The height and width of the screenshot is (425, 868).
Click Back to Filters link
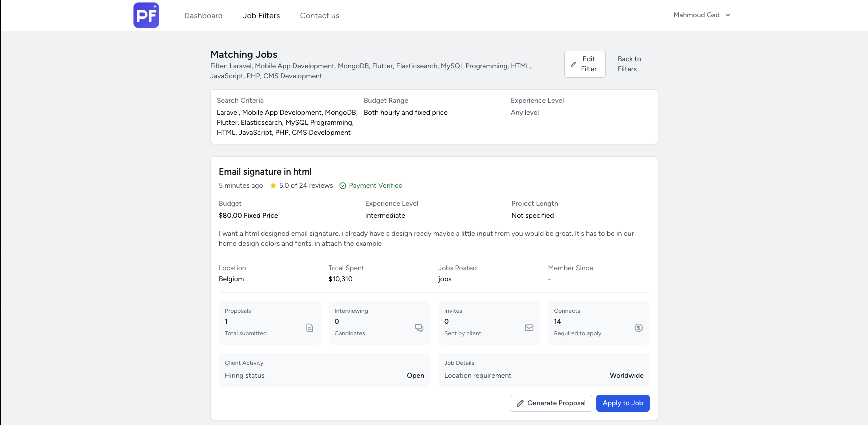click(629, 64)
